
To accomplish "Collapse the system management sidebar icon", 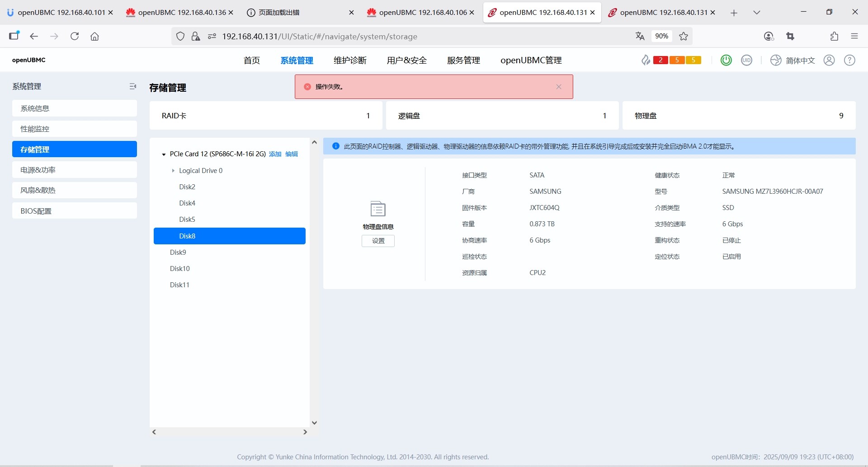I will tap(132, 86).
